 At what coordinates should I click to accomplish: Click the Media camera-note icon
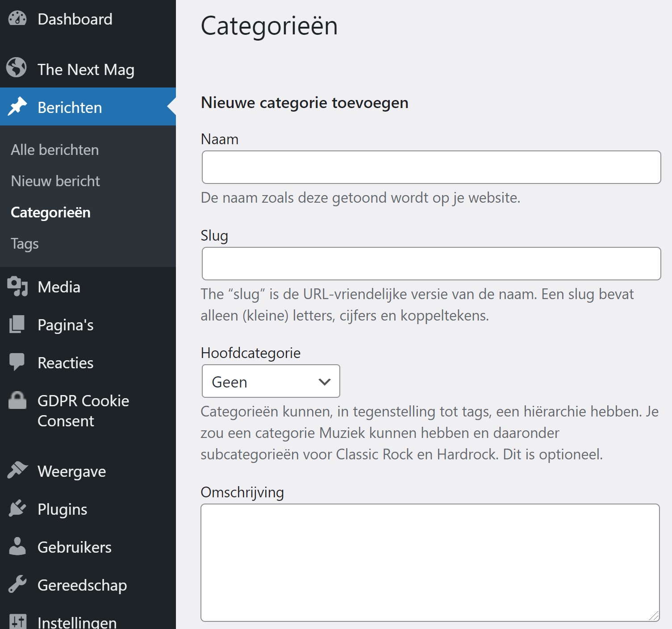tap(17, 286)
